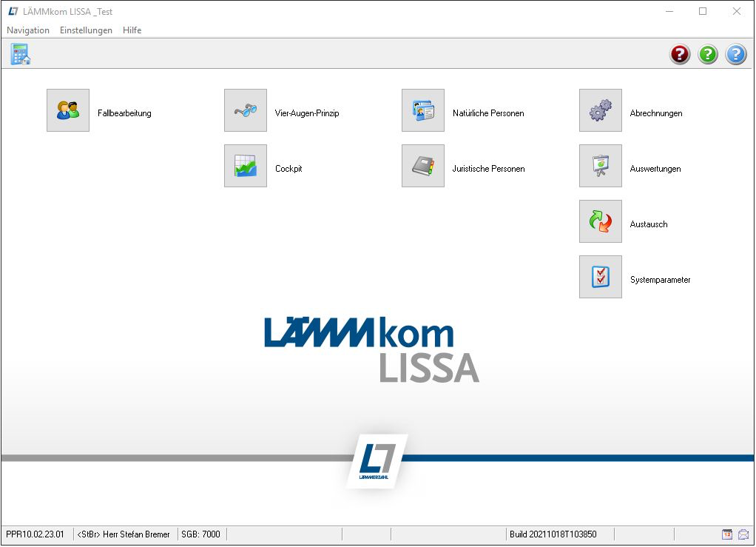
Task: Minimize the LÄMMkom LISSA window
Action: (669, 11)
